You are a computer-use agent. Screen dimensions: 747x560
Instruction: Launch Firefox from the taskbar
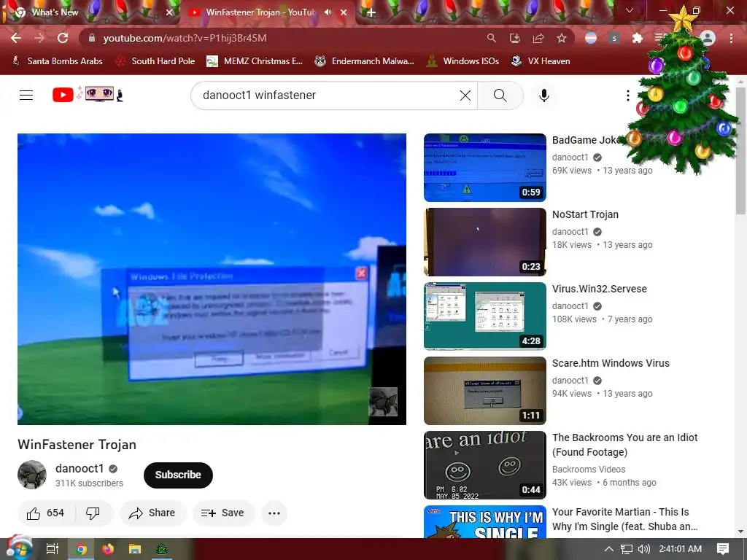click(108, 549)
